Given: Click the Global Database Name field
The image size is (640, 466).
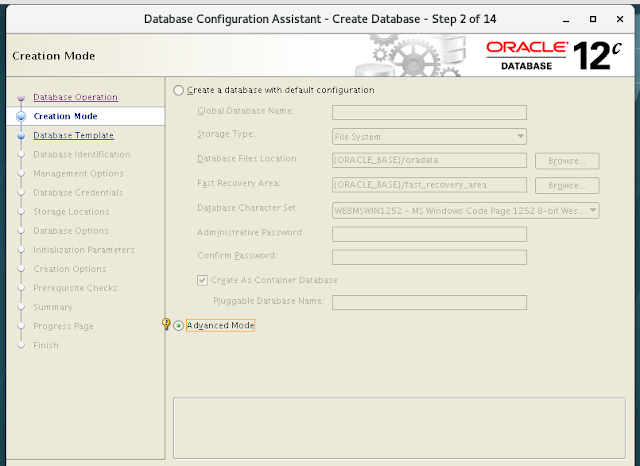Looking at the screenshot, I should point(429,112).
